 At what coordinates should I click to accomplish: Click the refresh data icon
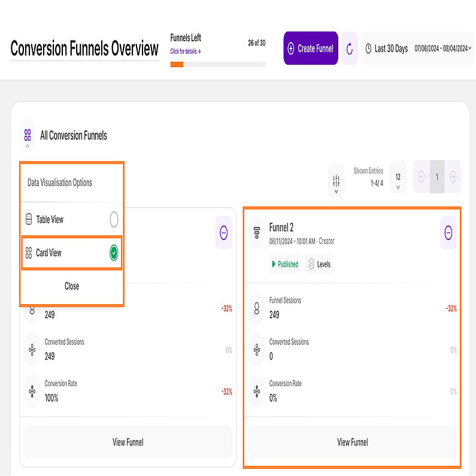[350, 48]
